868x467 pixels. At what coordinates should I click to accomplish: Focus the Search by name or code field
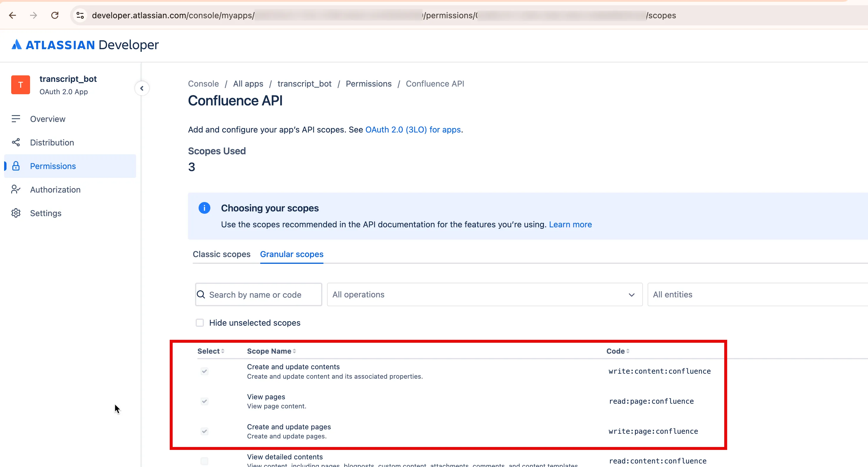(258, 295)
